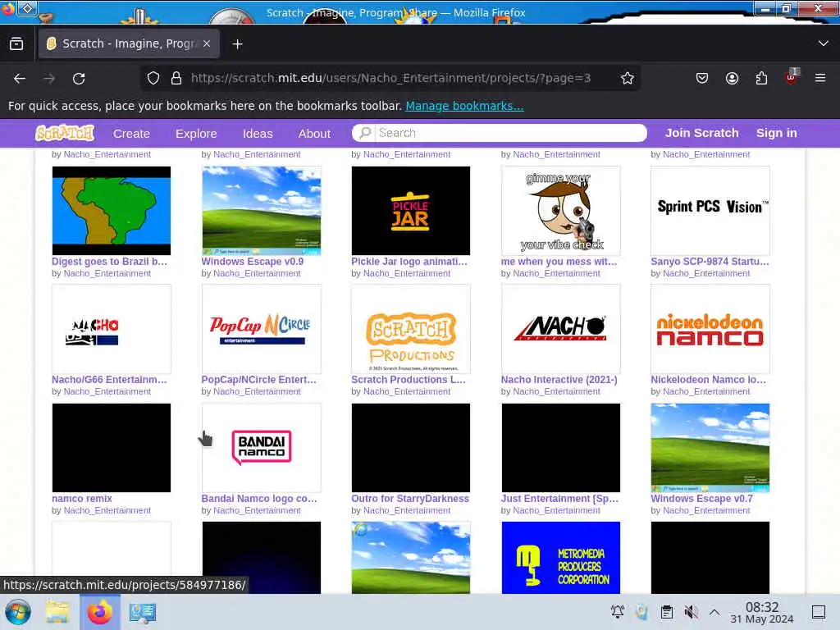Open the Sprint PCS Vision thumbnail
This screenshot has height=630, width=840.
pyautogui.click(x=710, y=211)
